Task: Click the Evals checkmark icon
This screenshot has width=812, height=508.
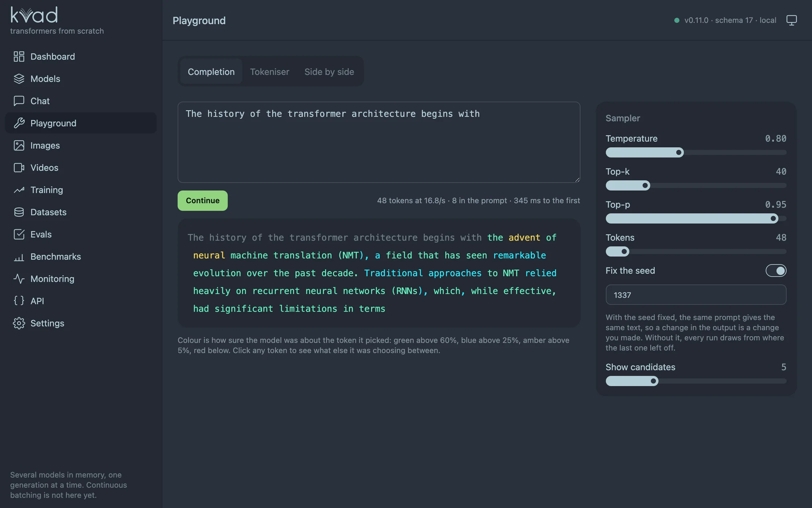Action: pyautogui.click(x=19, y=234)
